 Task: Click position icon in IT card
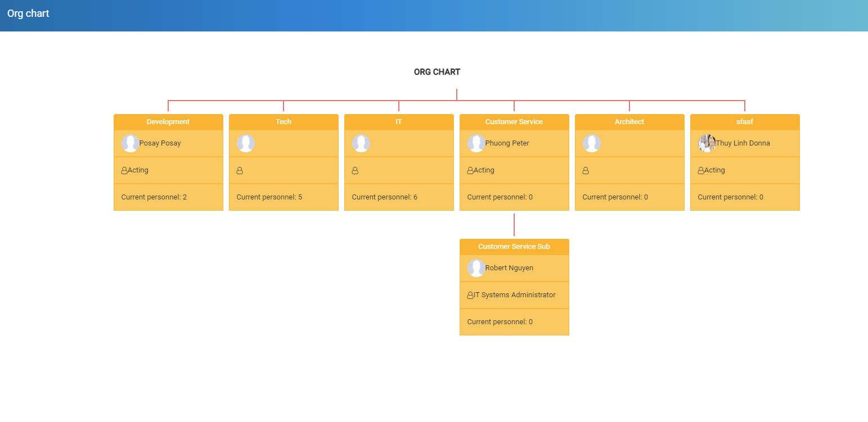click(x=355, y=170)
